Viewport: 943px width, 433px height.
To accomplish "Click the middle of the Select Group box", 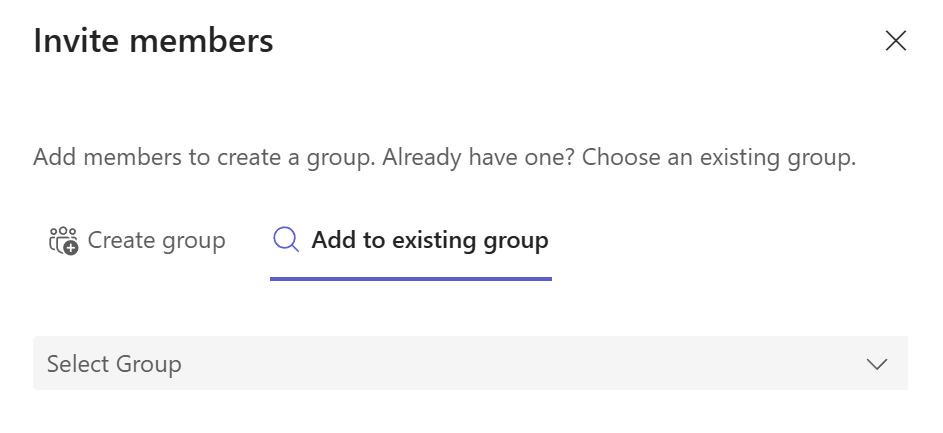I will 470,364.
